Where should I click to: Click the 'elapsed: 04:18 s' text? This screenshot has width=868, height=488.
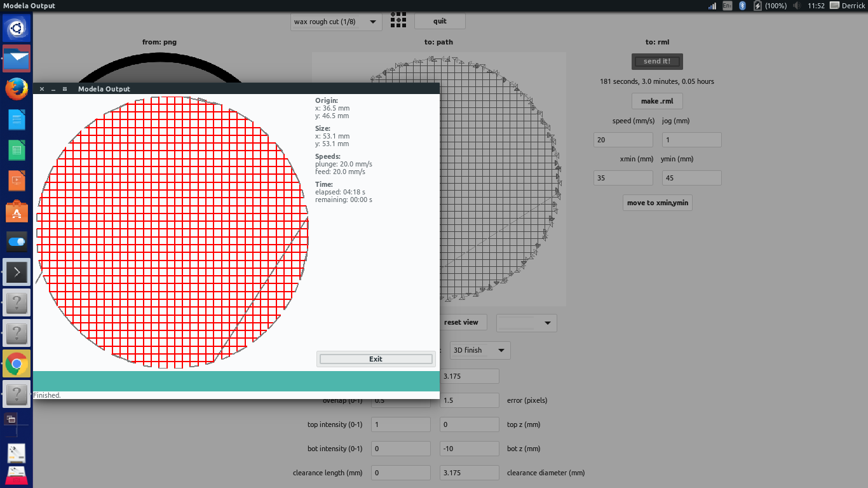tap(341, 192)
